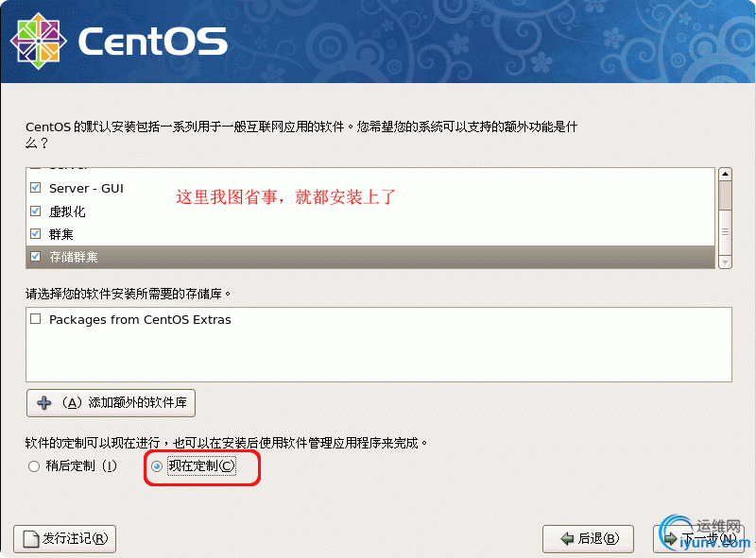This screenshot has height=558, width=756.
Task: Proceed with 下一步 button
Action: (698, 539)
